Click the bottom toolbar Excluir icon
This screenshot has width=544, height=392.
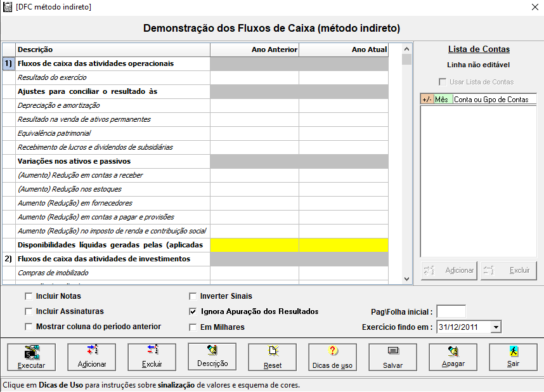[152, 350]
